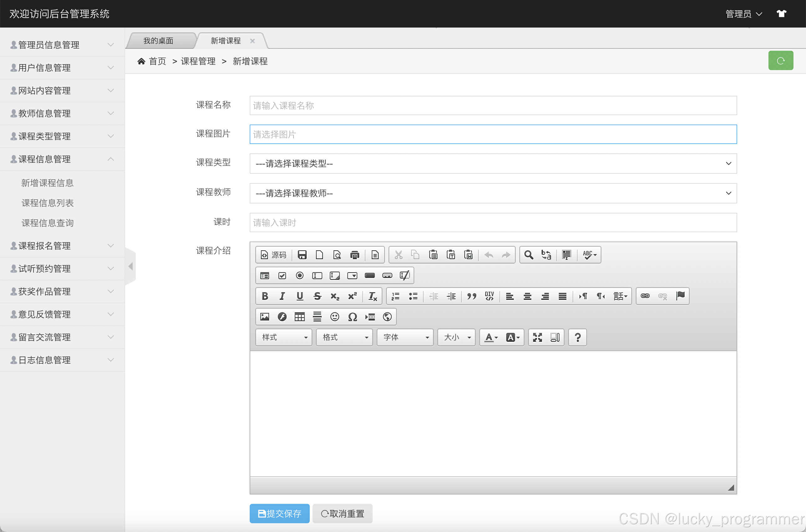This screenshot has height=532, width=806.
Task: Insert an image via editor toolbar
Action: pyautogui.click(x=265, y=317)
